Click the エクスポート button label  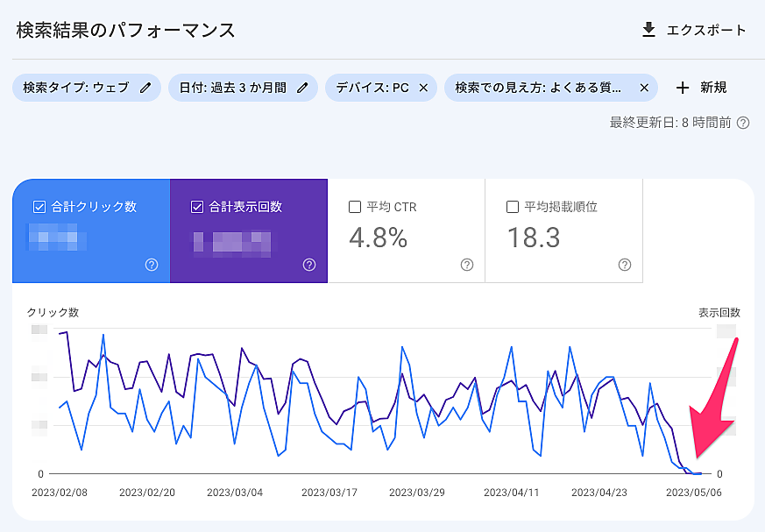(x=706, y=31)
